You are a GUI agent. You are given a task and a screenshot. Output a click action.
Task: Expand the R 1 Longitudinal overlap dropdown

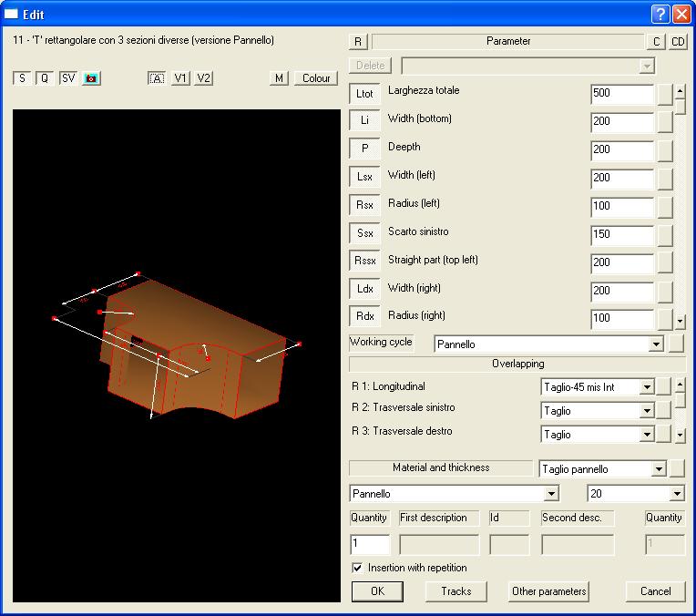(646, 387)
